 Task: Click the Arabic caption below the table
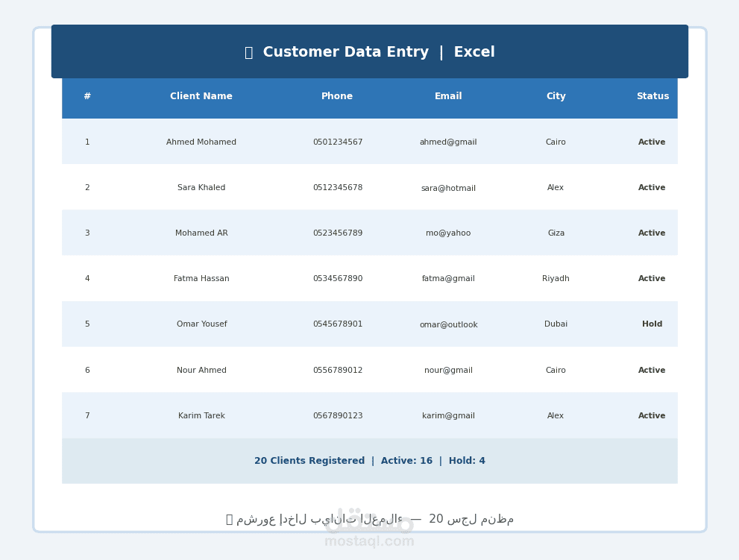pos(370,519)
